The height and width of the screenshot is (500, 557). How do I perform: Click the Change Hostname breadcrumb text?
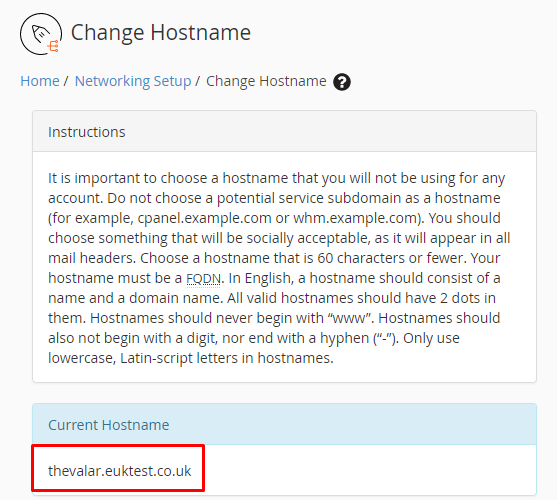266,81
